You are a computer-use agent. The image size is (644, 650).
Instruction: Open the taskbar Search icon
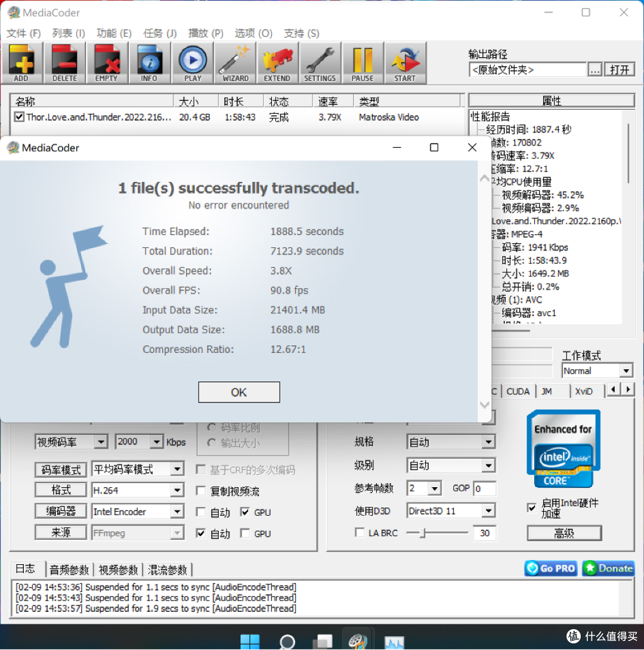287,641
